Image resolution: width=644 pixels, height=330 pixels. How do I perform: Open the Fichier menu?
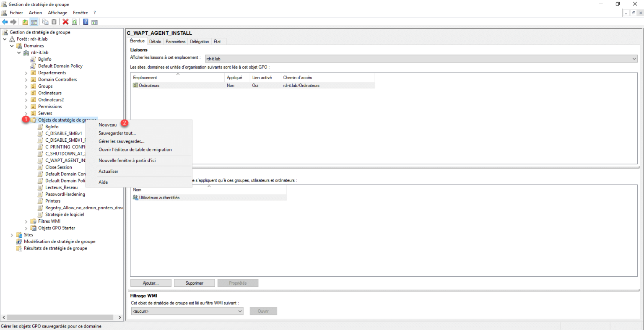pos(16,13)
